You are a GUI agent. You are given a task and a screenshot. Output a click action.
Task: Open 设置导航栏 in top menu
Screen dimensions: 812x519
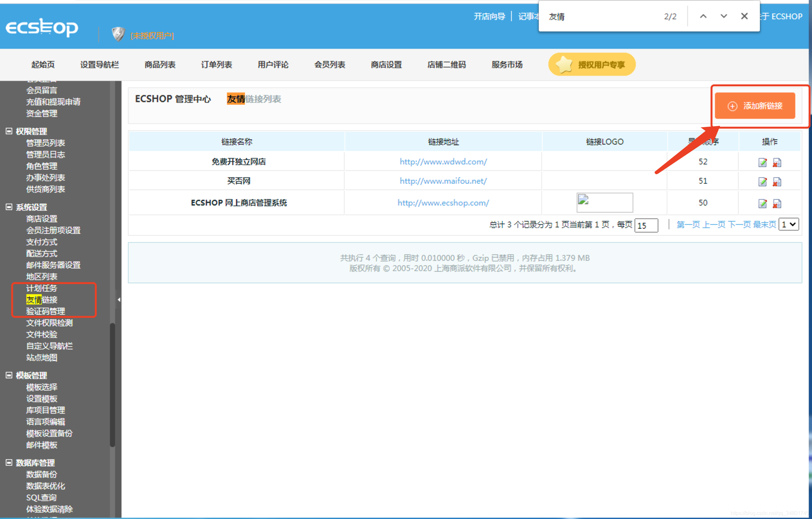coord(100,64)
